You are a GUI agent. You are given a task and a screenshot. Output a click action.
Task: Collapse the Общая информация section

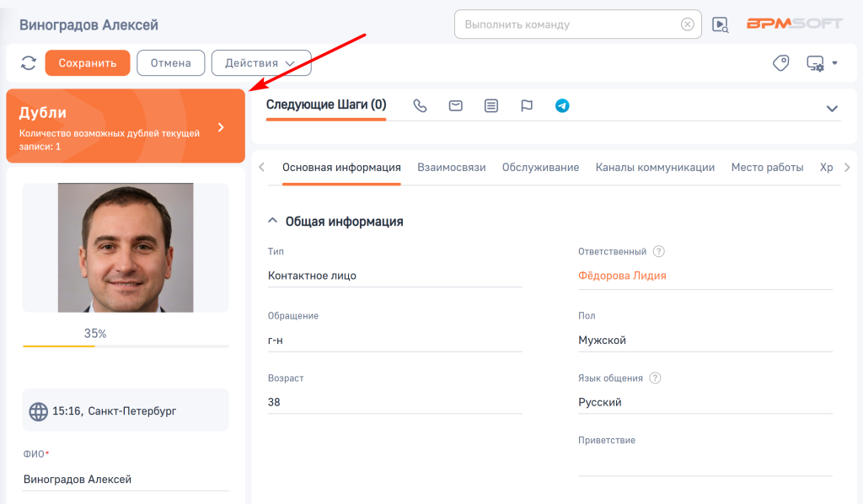point(272,221)
